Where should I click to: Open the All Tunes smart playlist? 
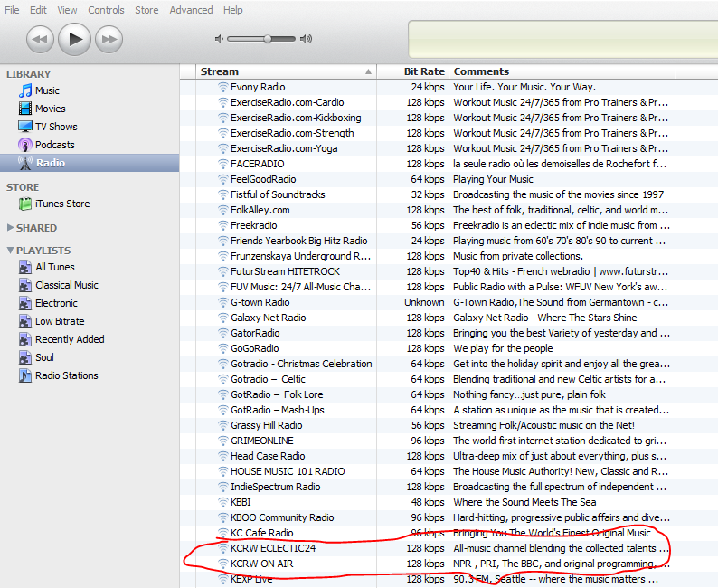coord(54,267)
